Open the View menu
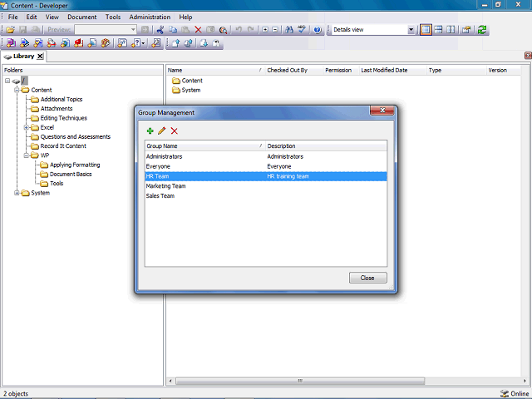532x399 pixels. [x=52, y=17]
